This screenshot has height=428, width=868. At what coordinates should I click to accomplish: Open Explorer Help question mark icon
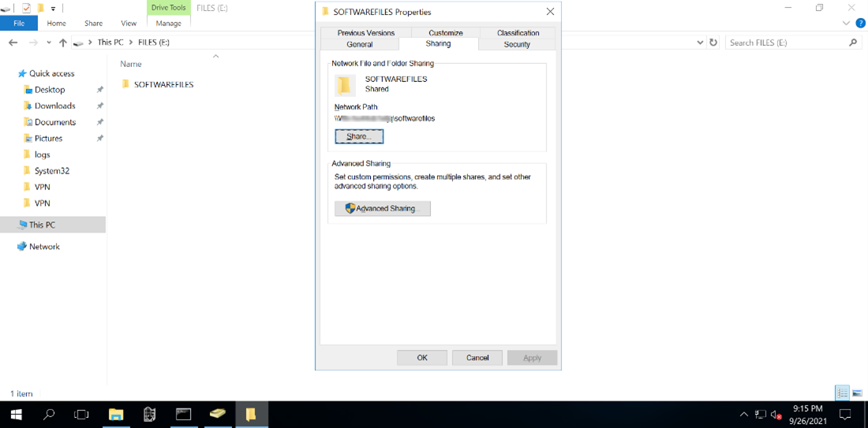coord(859,23)
